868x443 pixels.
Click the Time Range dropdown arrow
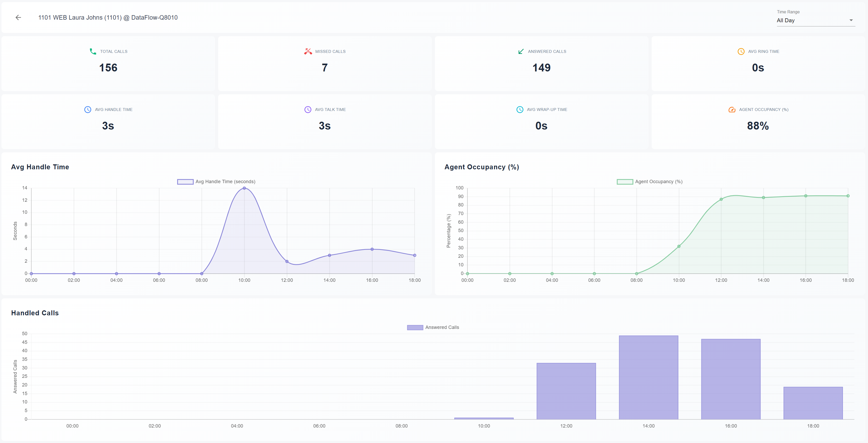pos(851,20)
